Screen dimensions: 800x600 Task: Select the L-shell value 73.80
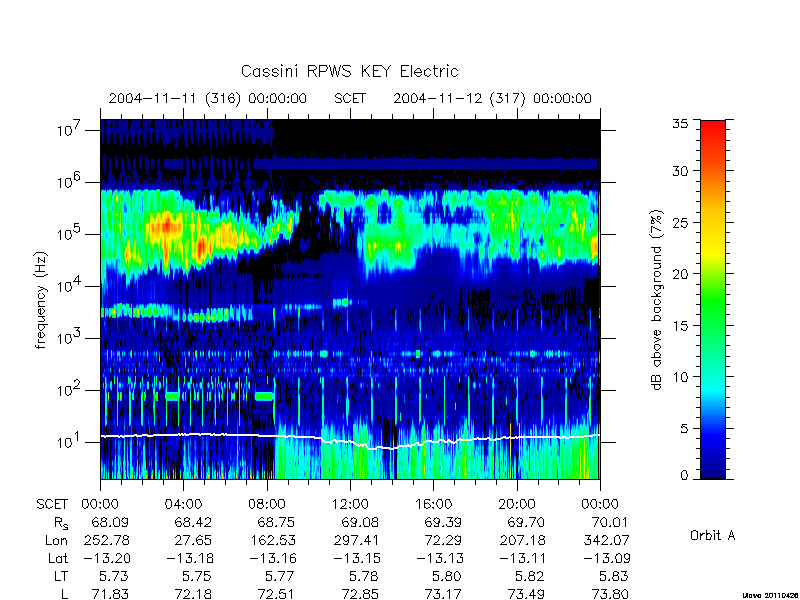point(609,594)
